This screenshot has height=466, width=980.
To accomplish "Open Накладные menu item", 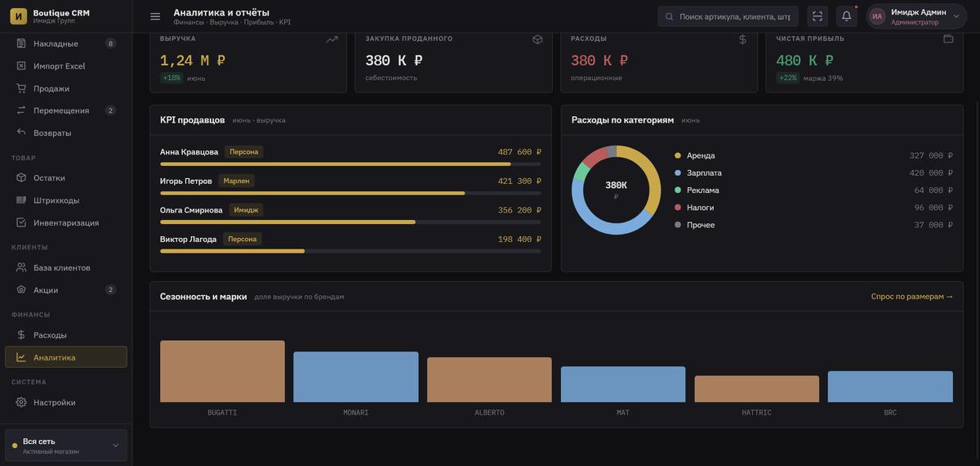I will [x=66, y=43].
